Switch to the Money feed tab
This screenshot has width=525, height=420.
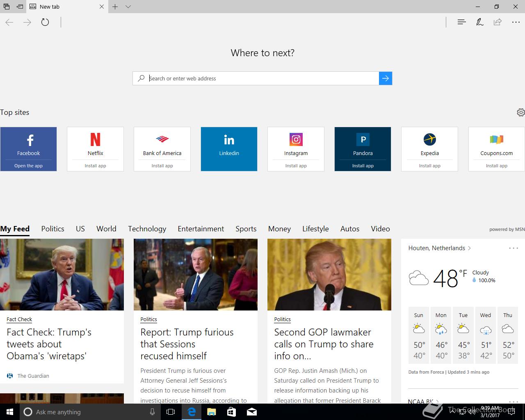tap(279, 229)
